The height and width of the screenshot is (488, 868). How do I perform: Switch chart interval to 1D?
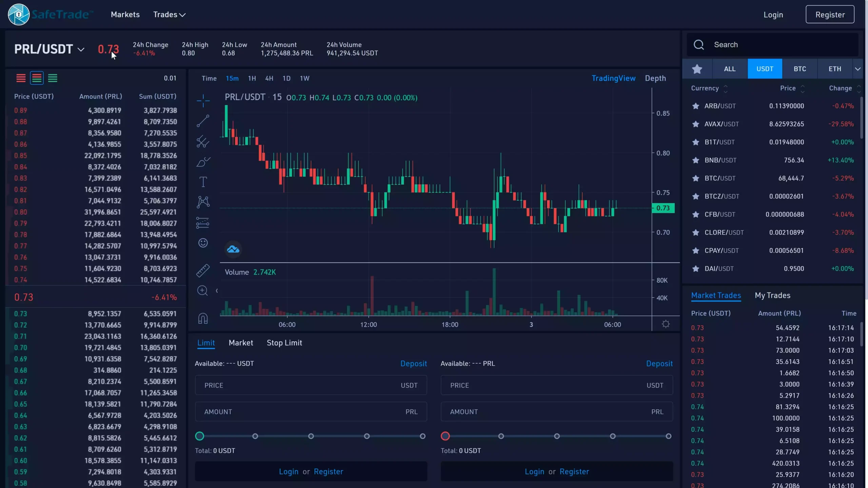[x=287, y=78]
